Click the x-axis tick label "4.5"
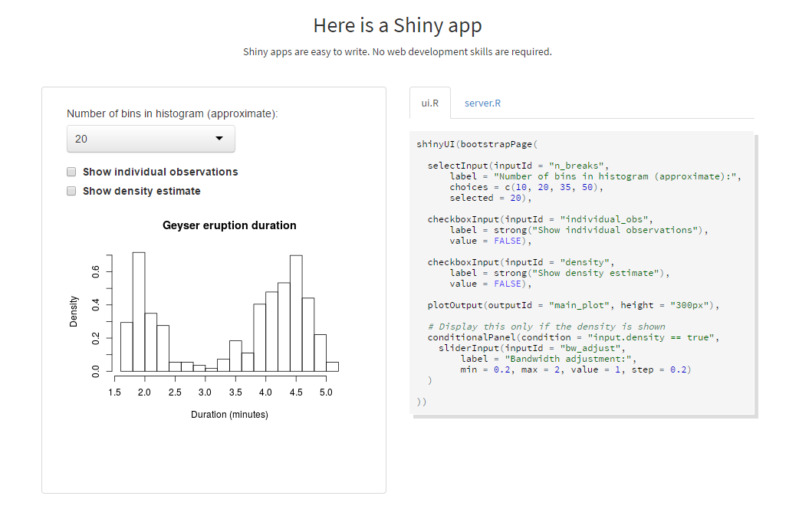 pyautogui.click(x=296, y=392)
